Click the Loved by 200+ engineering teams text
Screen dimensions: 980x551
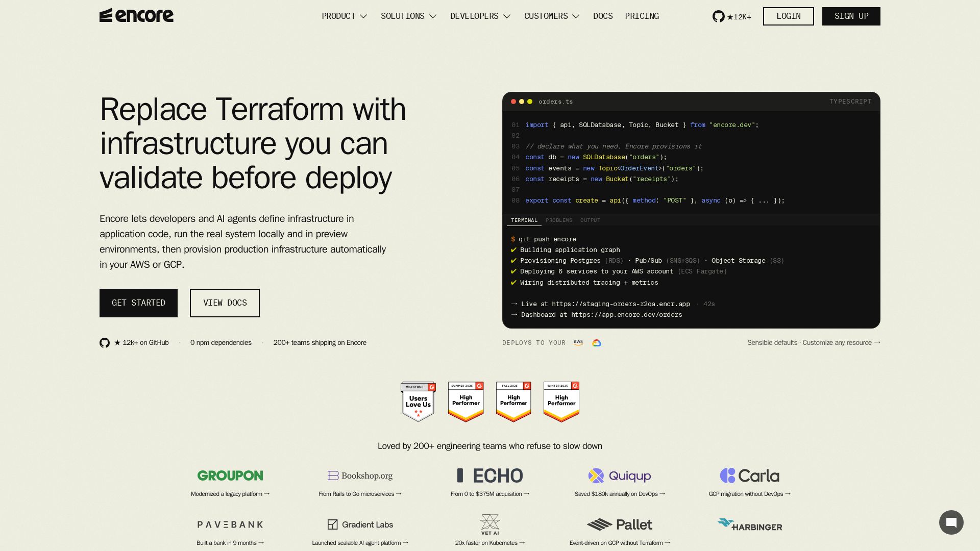coord(490,446)
